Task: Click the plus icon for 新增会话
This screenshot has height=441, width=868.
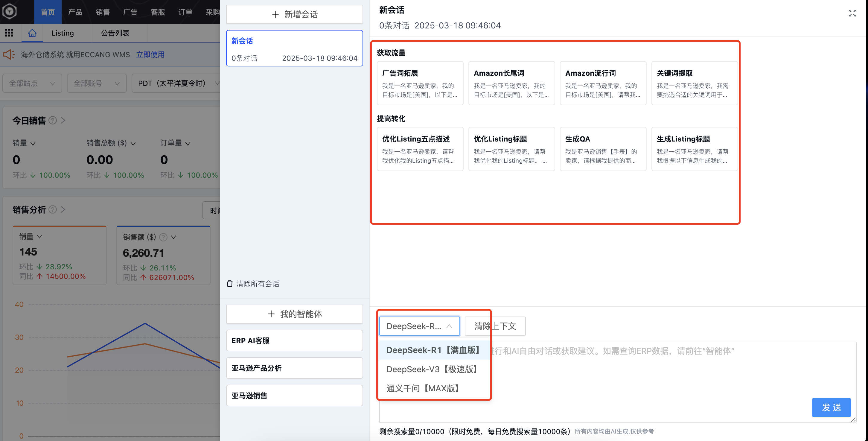Action: 275,14
